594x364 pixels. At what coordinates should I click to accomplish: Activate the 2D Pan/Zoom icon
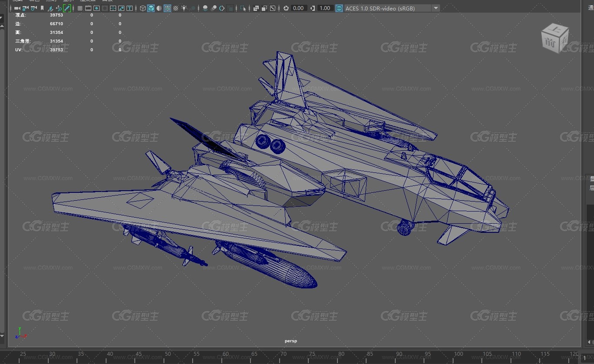coord(59,8)
